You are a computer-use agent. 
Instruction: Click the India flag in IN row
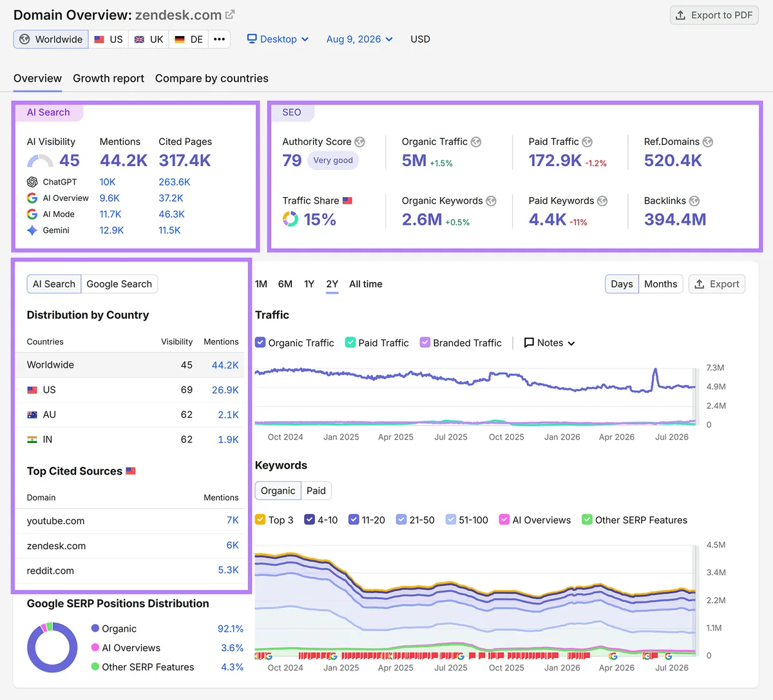click(x=32, y=440)
